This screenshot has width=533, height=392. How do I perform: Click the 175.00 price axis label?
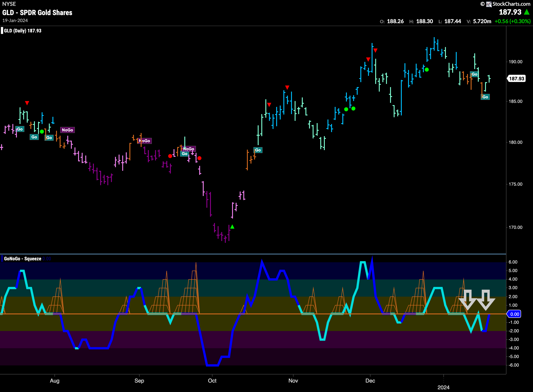click(x=515, y=184)
